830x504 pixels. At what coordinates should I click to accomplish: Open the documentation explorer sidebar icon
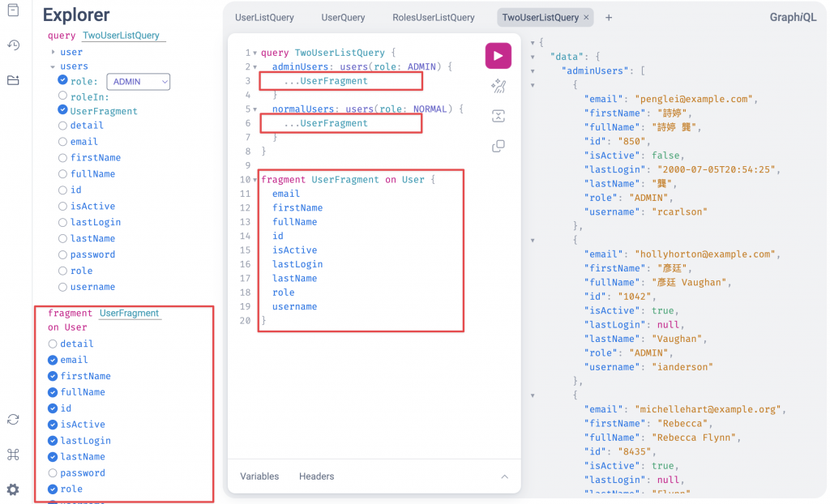[13, 10]
